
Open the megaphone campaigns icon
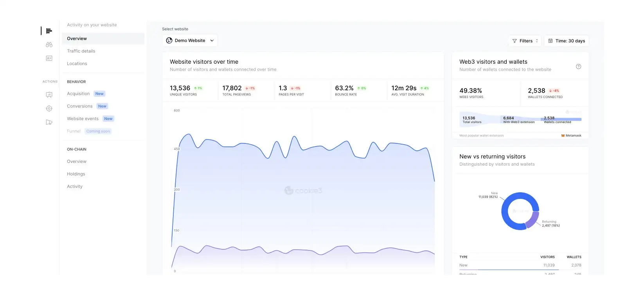click(49, 122)
